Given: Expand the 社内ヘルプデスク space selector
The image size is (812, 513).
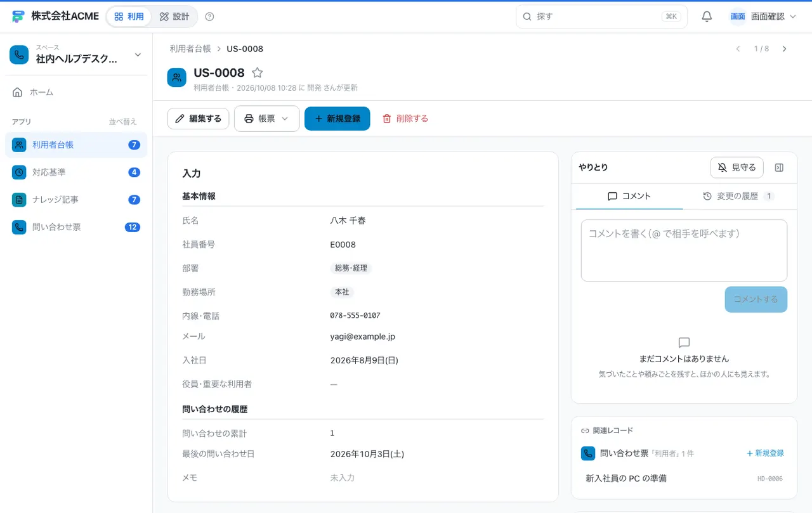Looking at the screenshot, I should 76,55.
